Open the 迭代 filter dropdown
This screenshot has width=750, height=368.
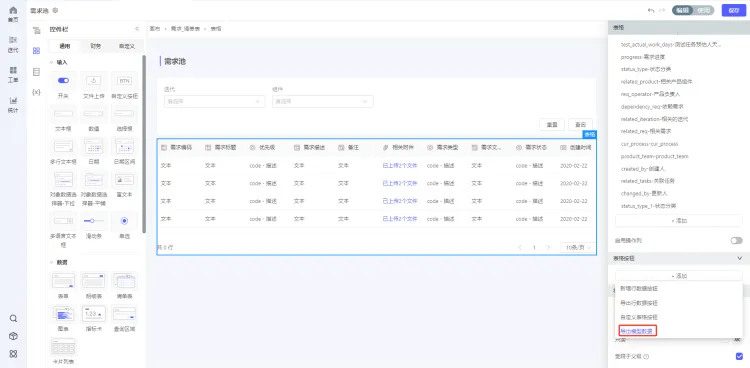[x=214, y=101]
